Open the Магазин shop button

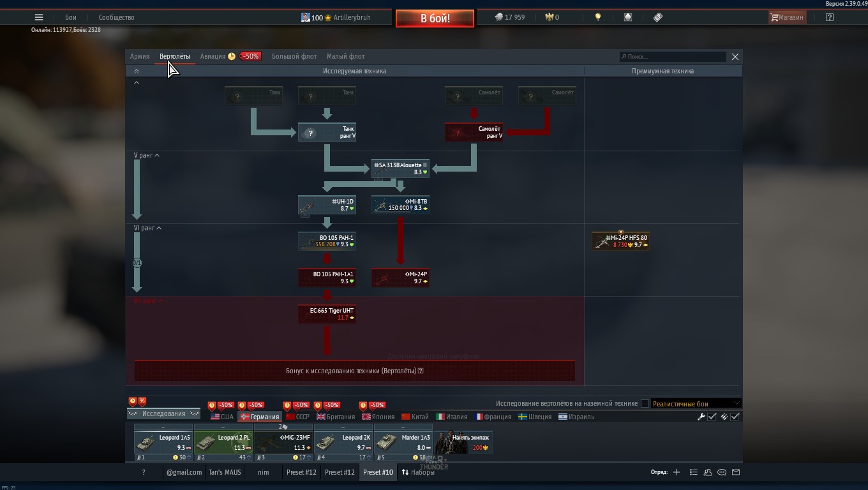[786, 17]
